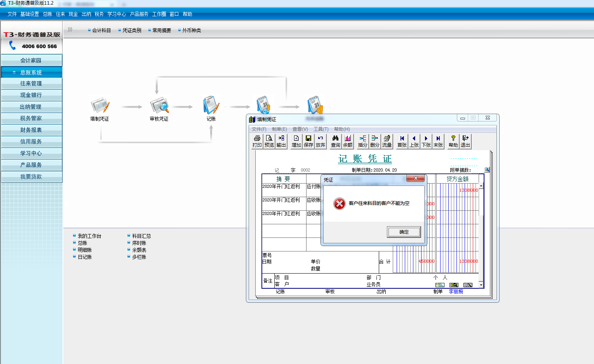
Task: Go to 上张 previous voucher
Action: pyautogui.click(x=414, y=141)
